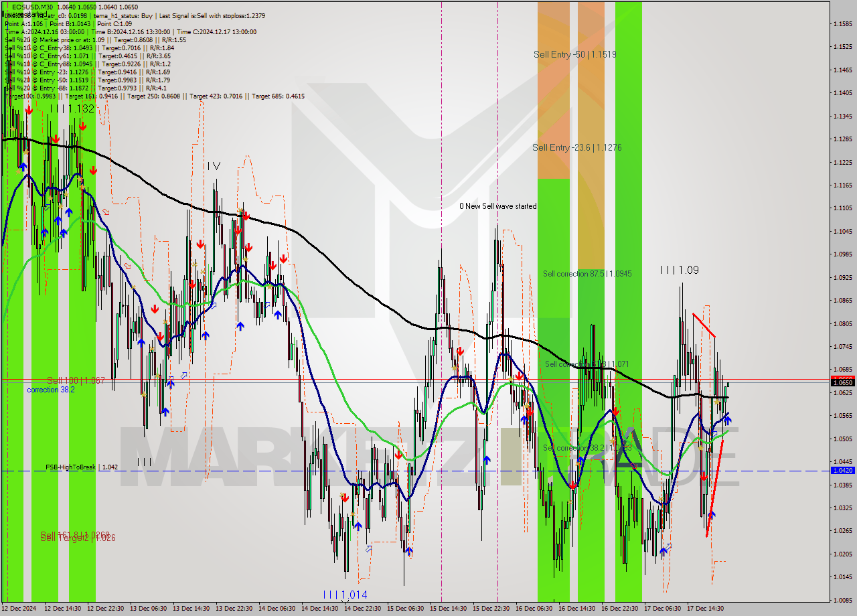Click the 1.1105 price axis label
The height and width of the screenshot is (616, 857).
tap(842, 208)
